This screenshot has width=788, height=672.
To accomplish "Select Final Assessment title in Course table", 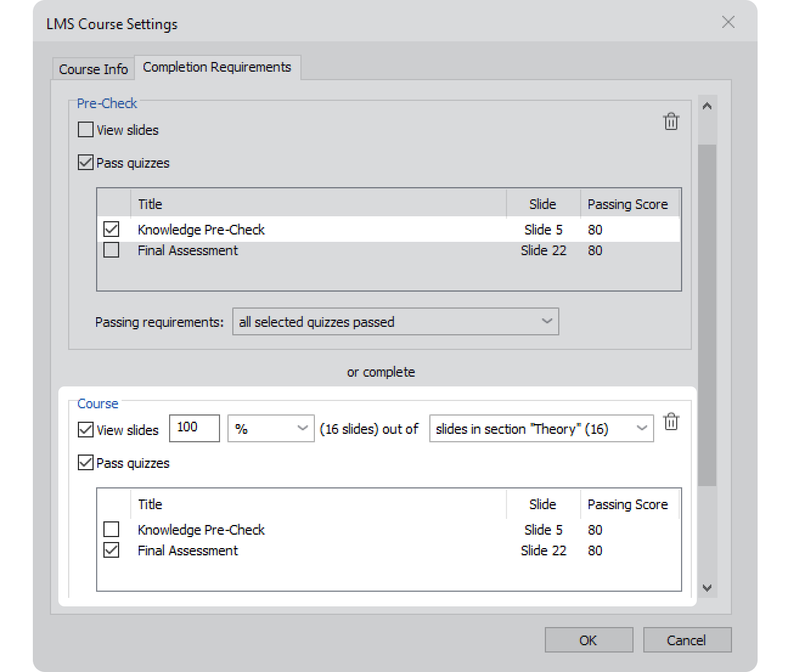I will (188, 550).
